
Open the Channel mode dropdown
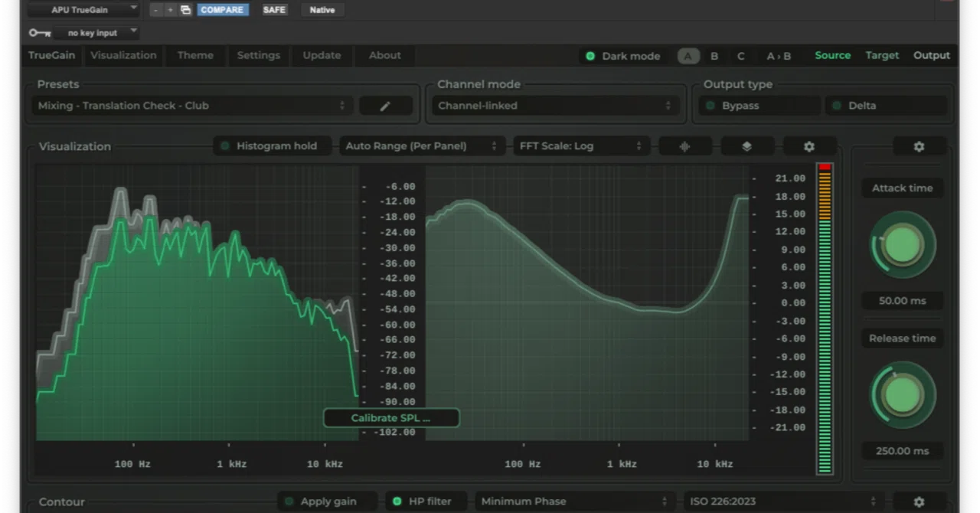pos(556,106)
